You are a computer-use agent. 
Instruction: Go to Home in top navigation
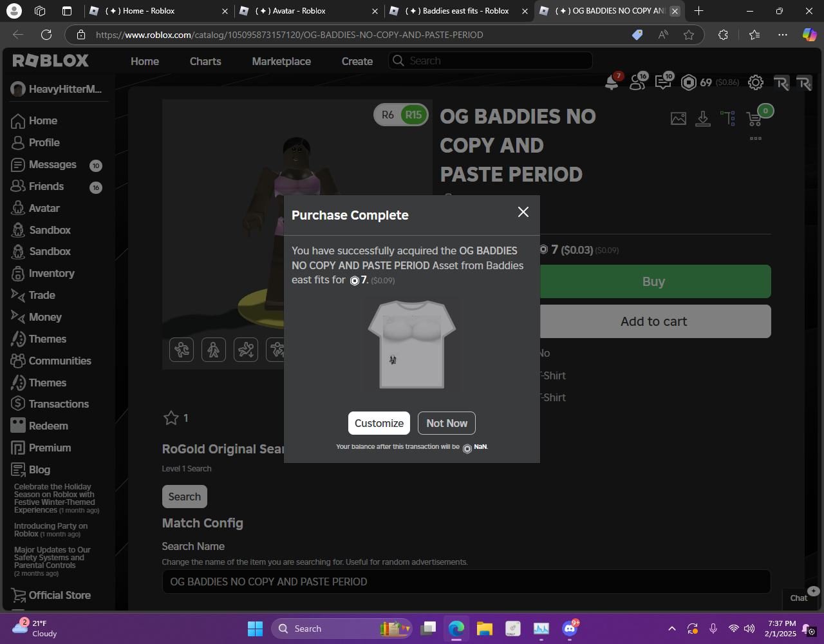(x=145, y=61)
